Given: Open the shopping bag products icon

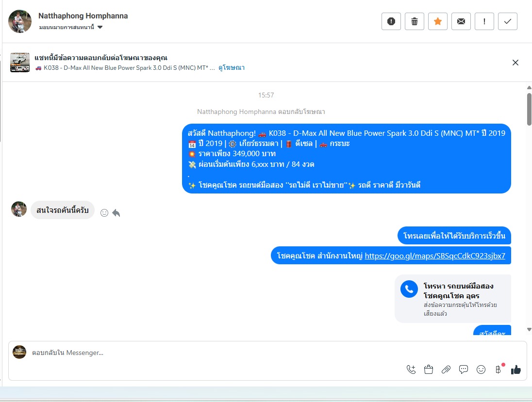Looking at the screenshot, I should tap(429, 370).
